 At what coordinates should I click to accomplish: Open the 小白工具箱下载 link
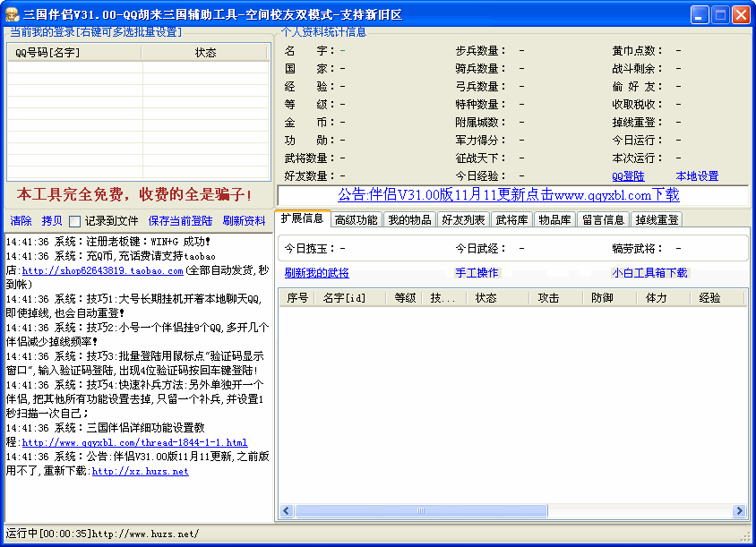[x=649, y=273]
